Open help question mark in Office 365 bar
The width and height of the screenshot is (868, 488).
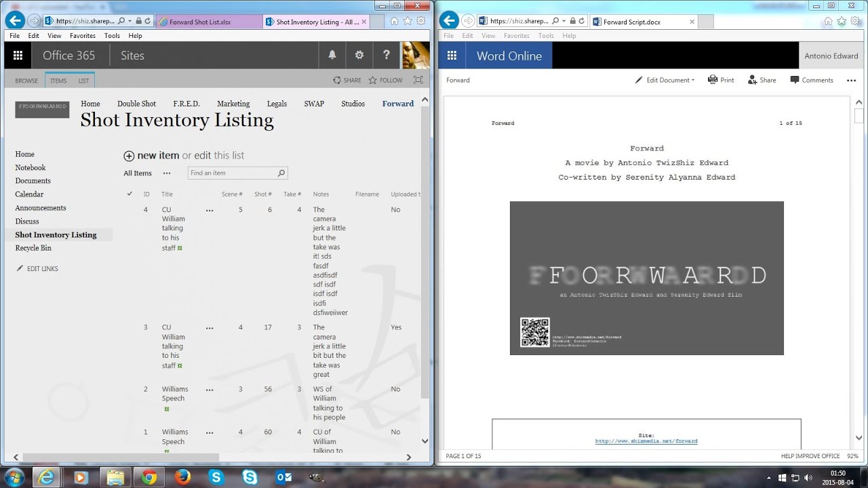[x=387, y=56]
